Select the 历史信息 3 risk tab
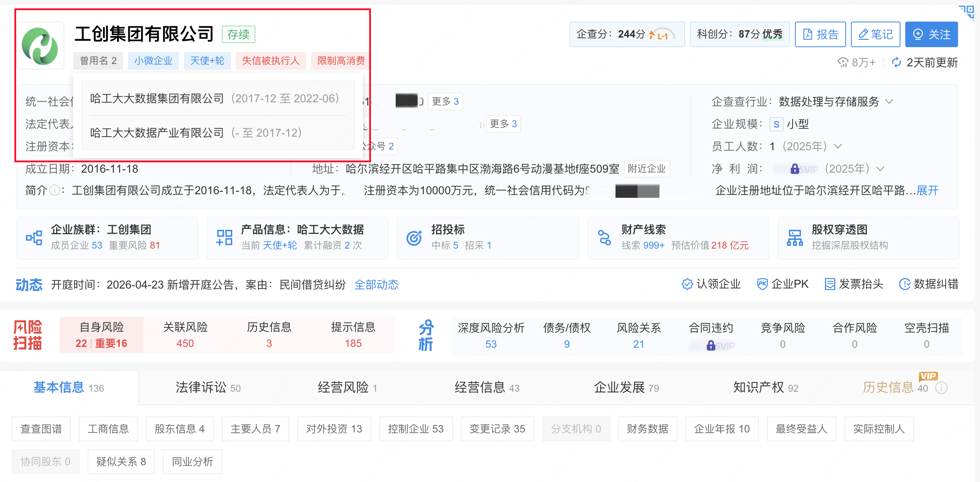The width and height of the screenshot is (980, 482). tap(269, 335)
